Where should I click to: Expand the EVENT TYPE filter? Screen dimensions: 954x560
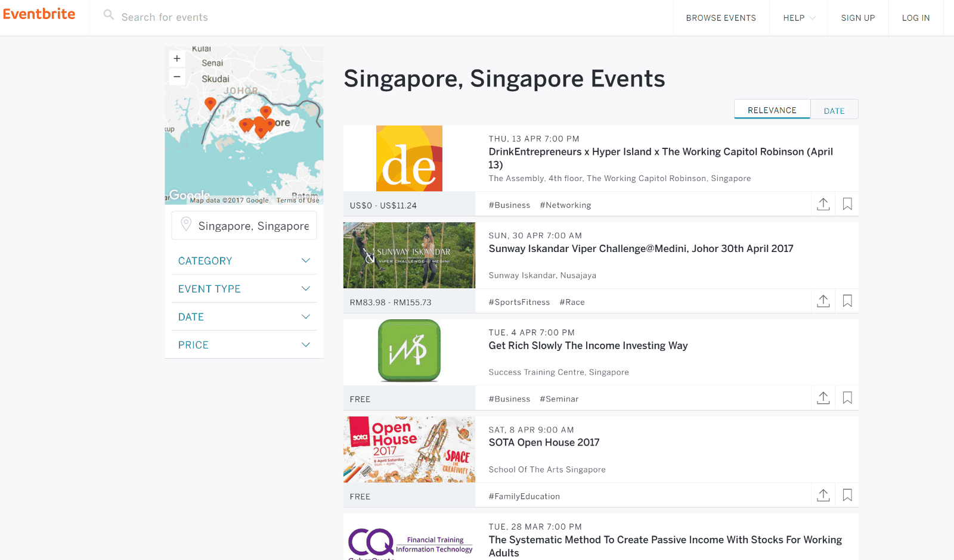[244, 289]
